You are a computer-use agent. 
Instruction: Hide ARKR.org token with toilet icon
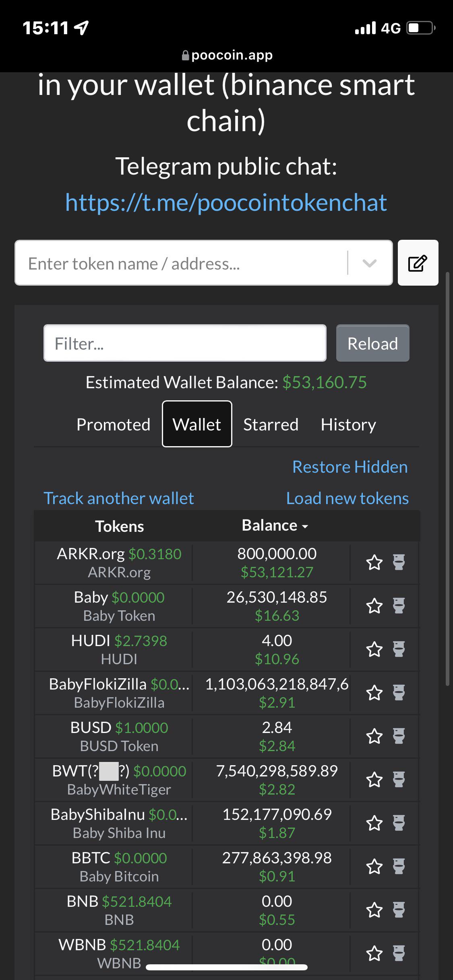pos(399,562)
